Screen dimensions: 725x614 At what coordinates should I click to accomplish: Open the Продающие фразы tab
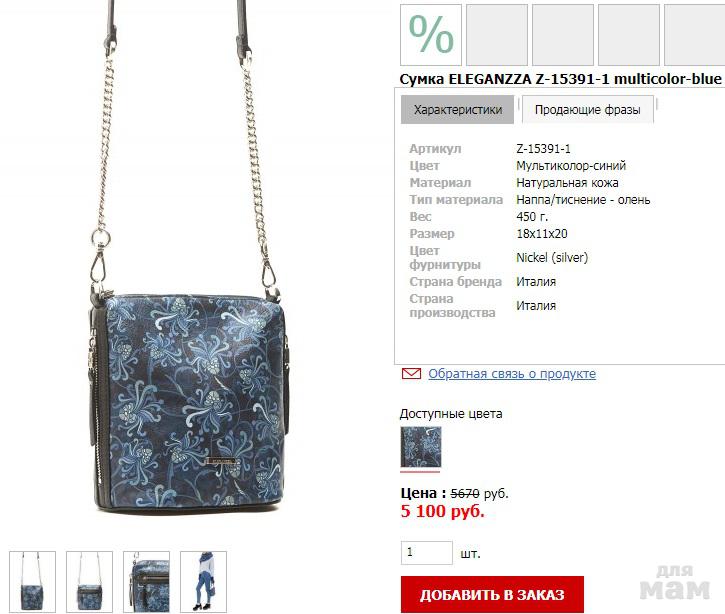pyautogui.click(x=588, y=110)
